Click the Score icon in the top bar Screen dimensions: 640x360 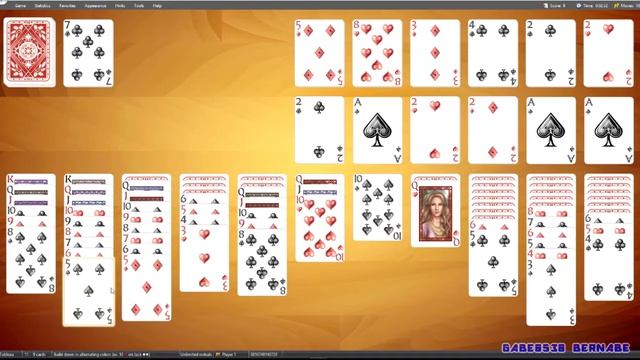coord(546,6)
